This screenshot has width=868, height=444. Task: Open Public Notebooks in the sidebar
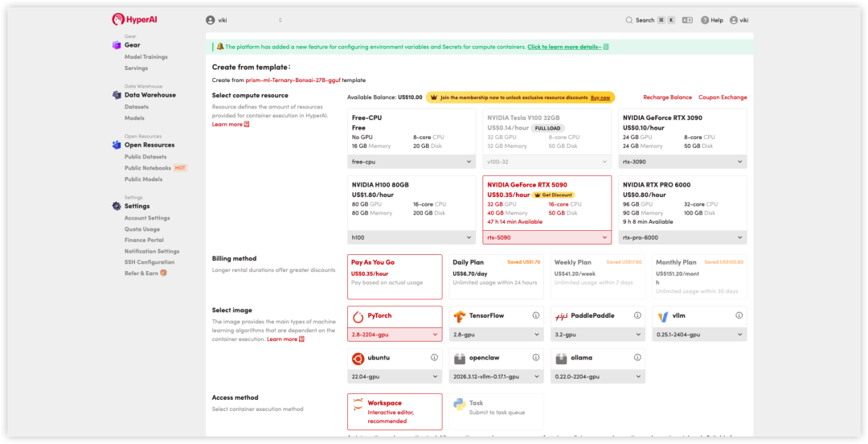coord(148,167)
